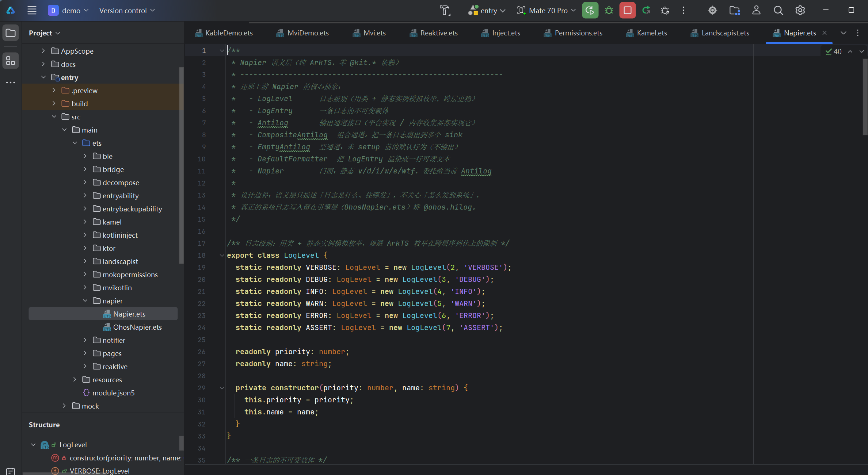Switch to Landscapist.ets tab
Image resolution: width=868 pixels, height=475 pixels.
[720, 33]
